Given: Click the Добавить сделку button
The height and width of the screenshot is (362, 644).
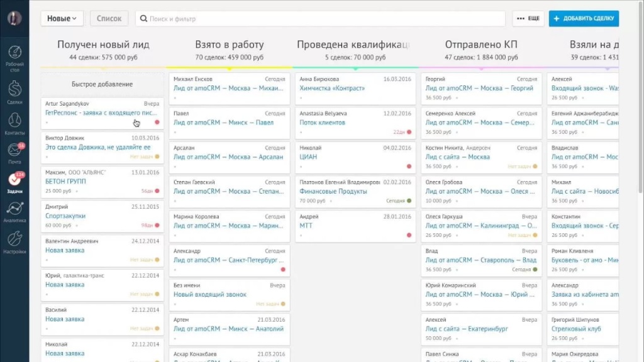Looking at the screenshot, I should 584,18.
